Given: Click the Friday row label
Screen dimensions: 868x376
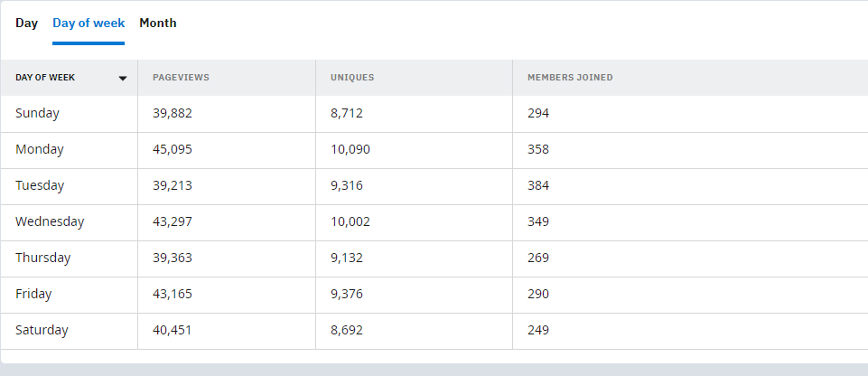Looking at the screenshot, I should point(33,294).
